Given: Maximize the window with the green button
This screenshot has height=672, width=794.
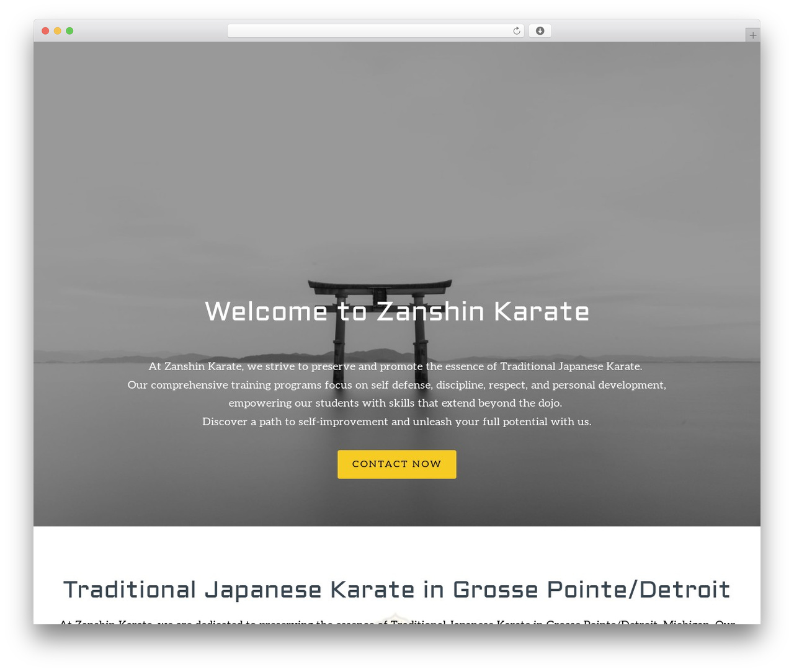Looking at the screenshot, I should pos(69,31).
